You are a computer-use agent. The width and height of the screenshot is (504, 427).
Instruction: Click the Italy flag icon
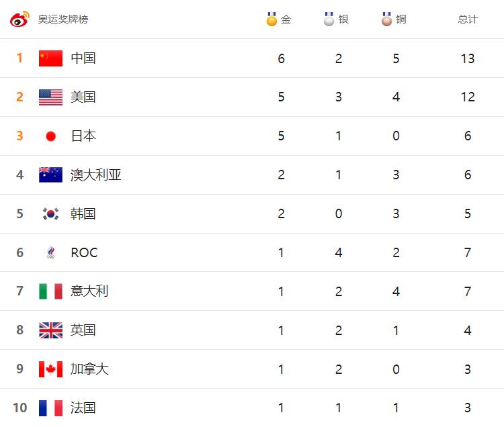51,291
